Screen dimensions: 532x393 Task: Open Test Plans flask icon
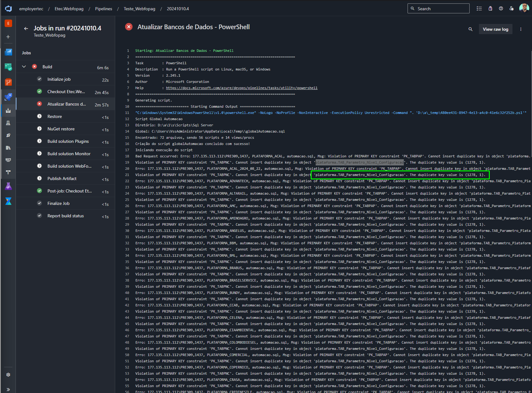8,186
